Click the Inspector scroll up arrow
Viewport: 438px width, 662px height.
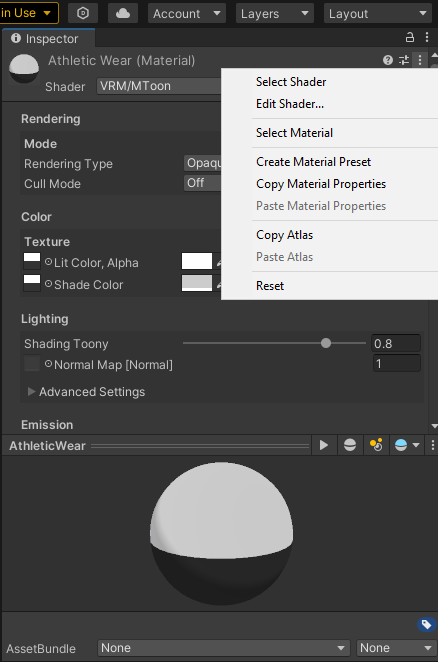[434, 55]
